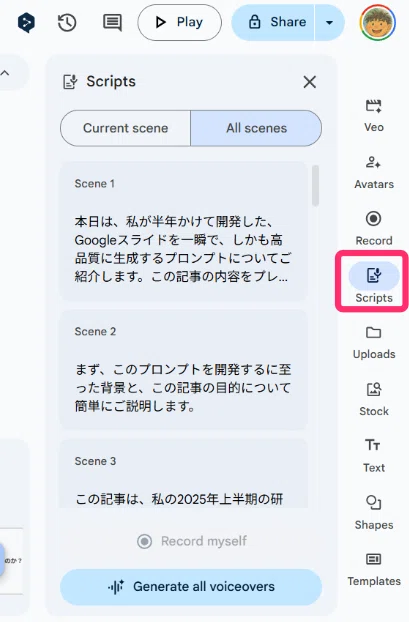This screenshot has width=409, height=622.
Task: Collapse panel with the up chevron
Action: coord(5,73)
